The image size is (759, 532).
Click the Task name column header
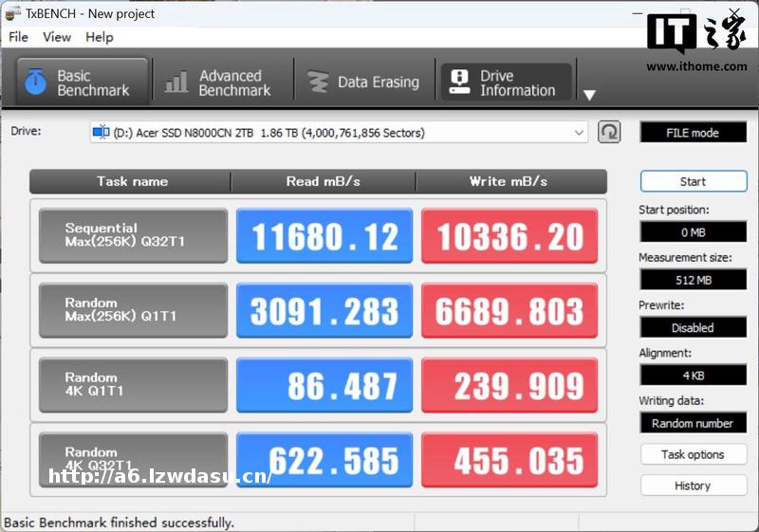point(130,181)
